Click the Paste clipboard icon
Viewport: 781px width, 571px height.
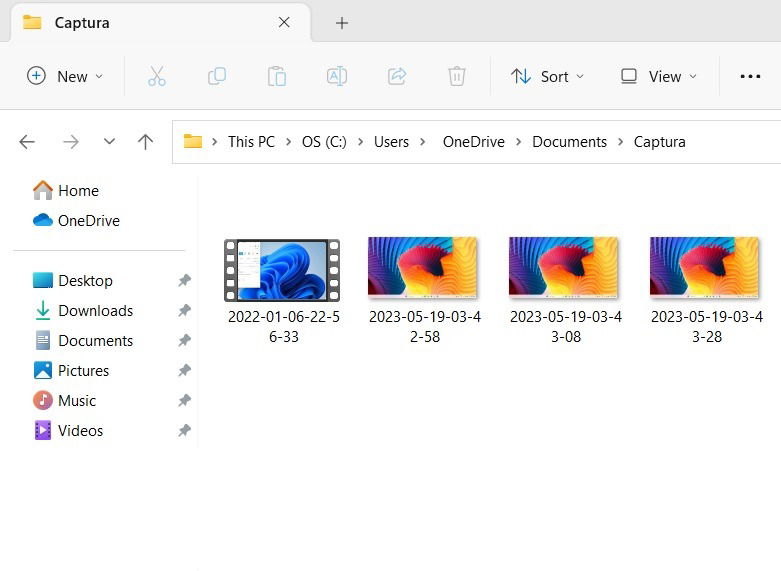coord(276,76)
